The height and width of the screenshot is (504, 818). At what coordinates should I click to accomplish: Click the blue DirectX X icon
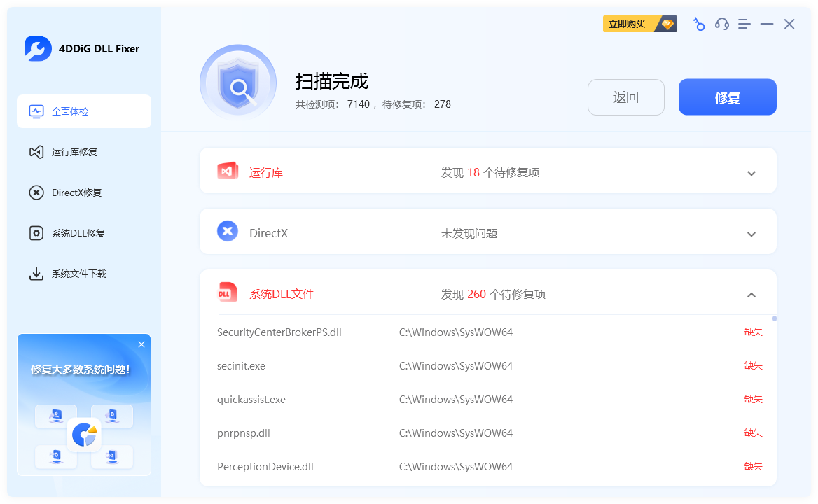(x=228, y=232)
